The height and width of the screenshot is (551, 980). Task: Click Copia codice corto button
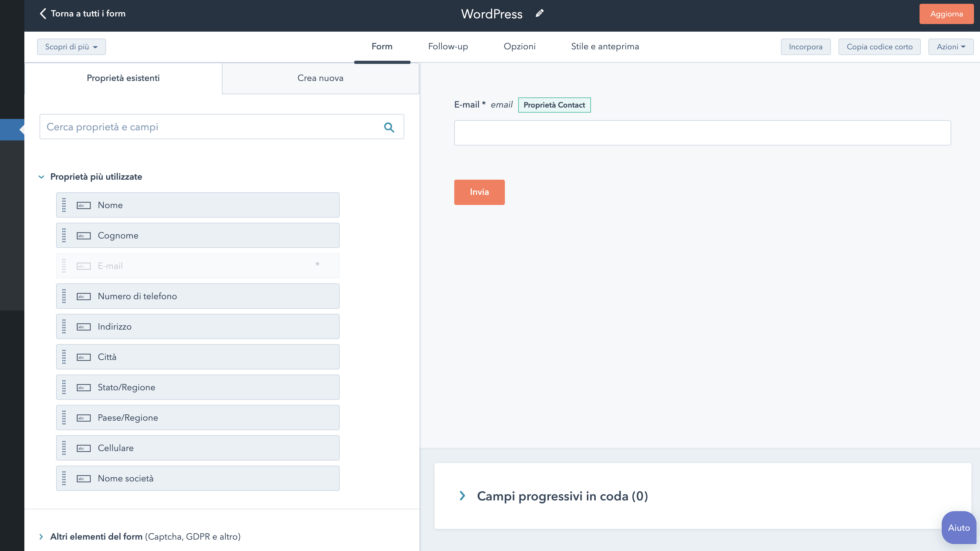[x=879, y=47]
